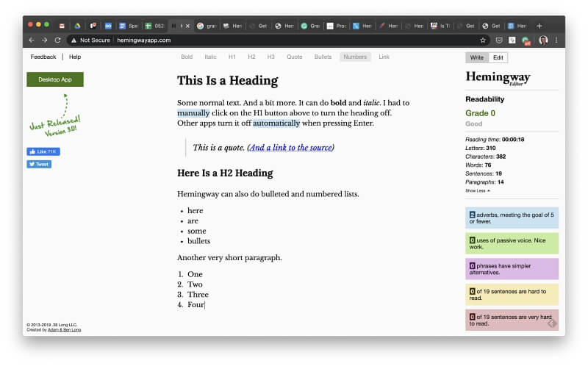Image resolution: width=588 pixels, height=366 pixels.
Task: Open the Chrome profile avatar
Action: coord(543,40)
